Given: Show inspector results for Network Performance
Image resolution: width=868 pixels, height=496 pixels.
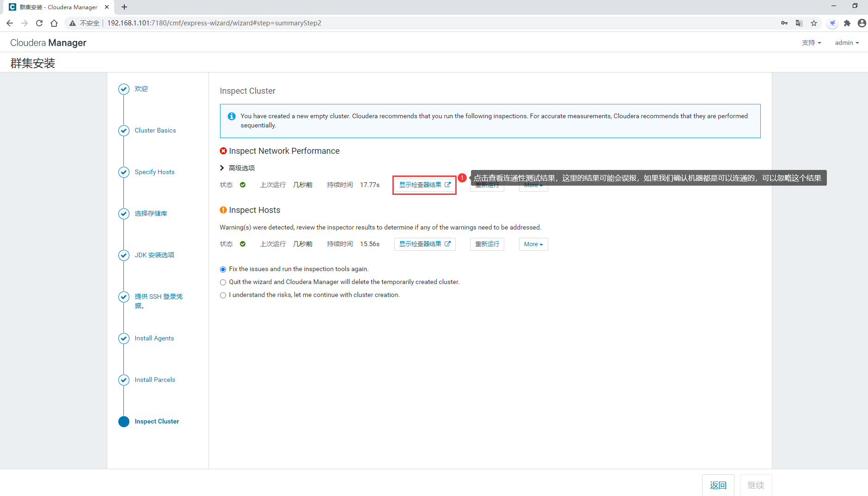Looking at the screenshot, I should (425, 185).
